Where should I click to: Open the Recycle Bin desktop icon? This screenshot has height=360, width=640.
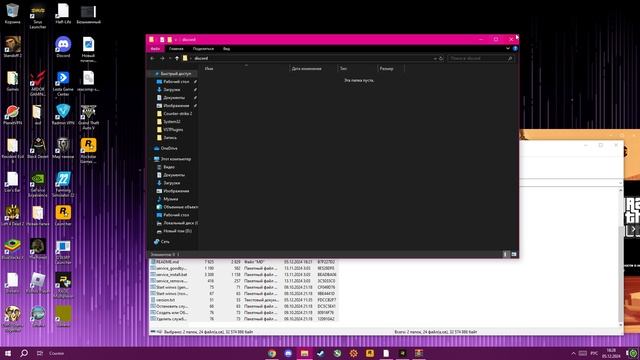point(12,13)
